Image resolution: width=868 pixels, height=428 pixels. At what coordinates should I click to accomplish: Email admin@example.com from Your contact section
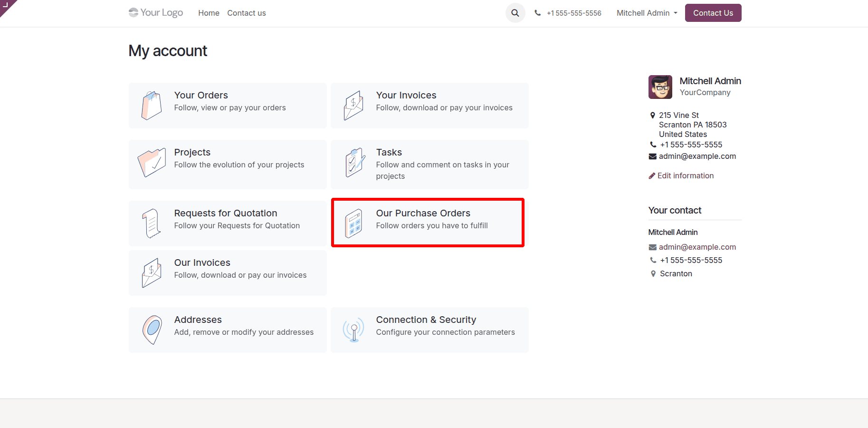pos(697,247)
